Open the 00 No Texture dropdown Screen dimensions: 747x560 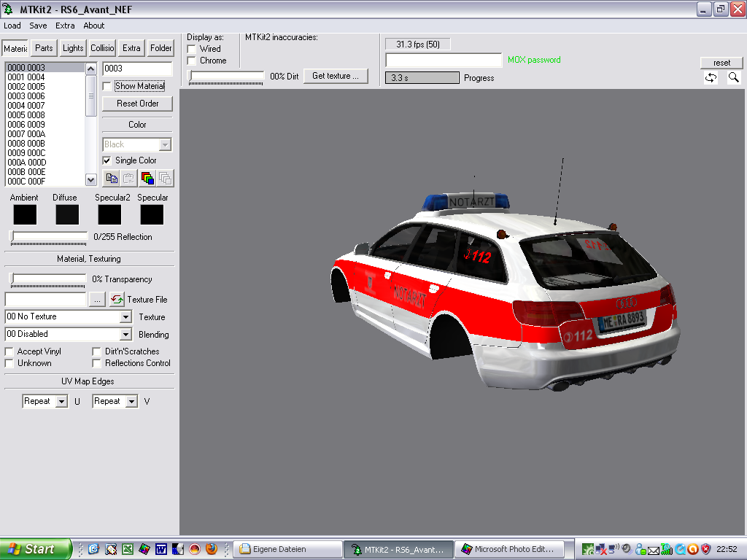click(x=125, y=316)
